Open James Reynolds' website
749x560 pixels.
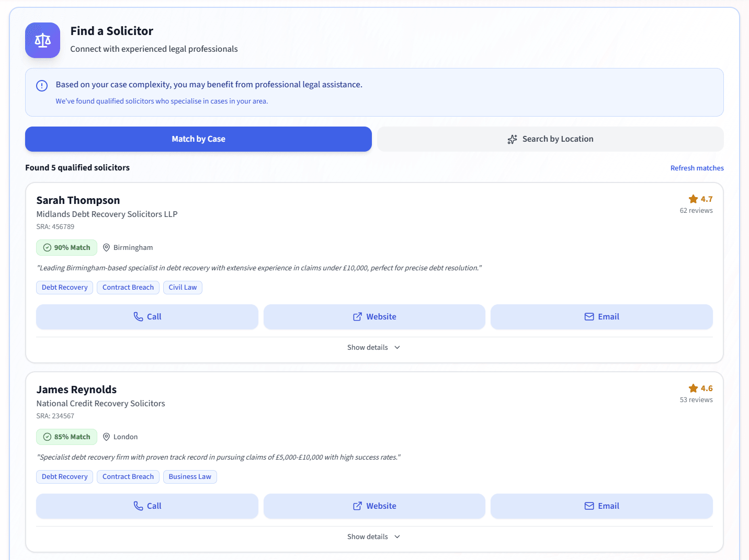[x=374, y=506]
